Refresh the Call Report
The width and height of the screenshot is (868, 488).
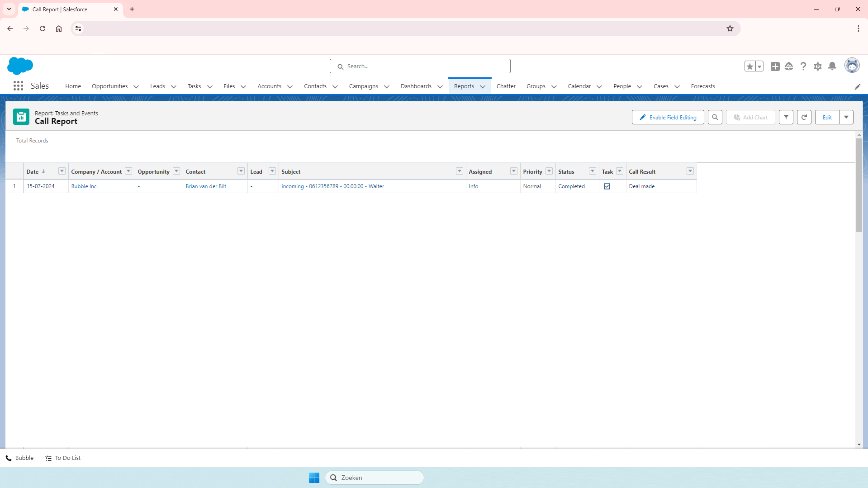[x=804, y=117]
